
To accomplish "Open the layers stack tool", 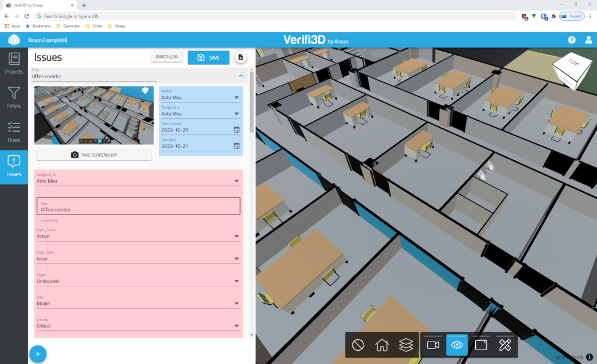I will [406, 345].
